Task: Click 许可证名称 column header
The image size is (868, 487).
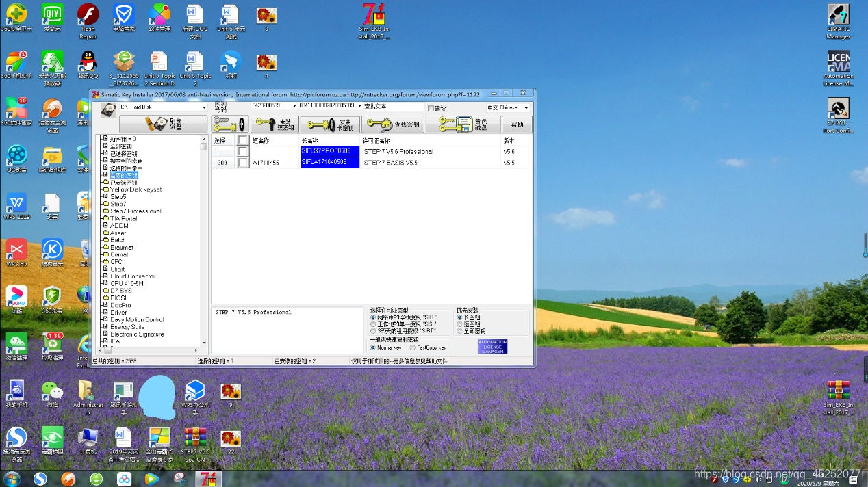Action: pos(431,140)
